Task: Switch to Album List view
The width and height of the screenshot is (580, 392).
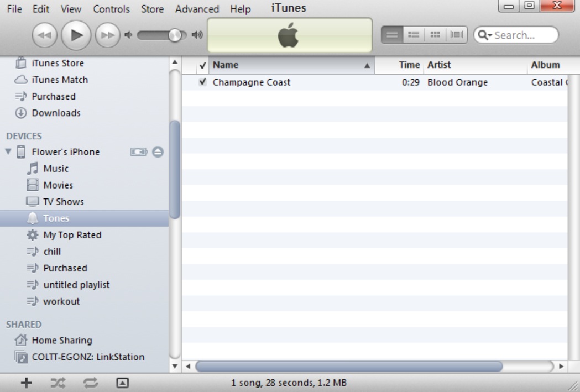Action: (x=414, y=35)
